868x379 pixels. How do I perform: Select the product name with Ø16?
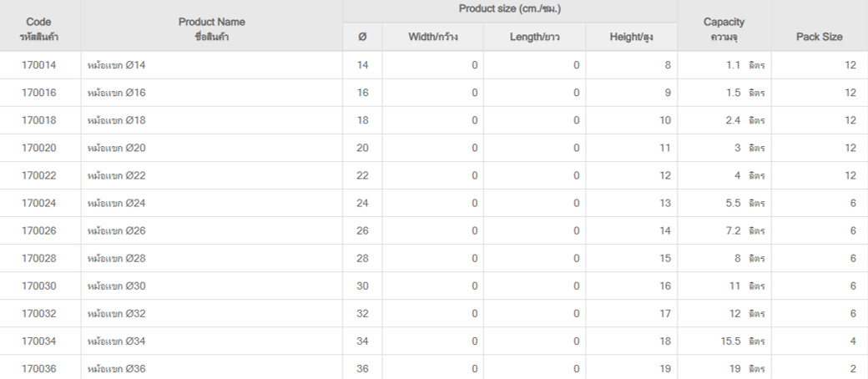pyautogui.click(x=117, y=93)
